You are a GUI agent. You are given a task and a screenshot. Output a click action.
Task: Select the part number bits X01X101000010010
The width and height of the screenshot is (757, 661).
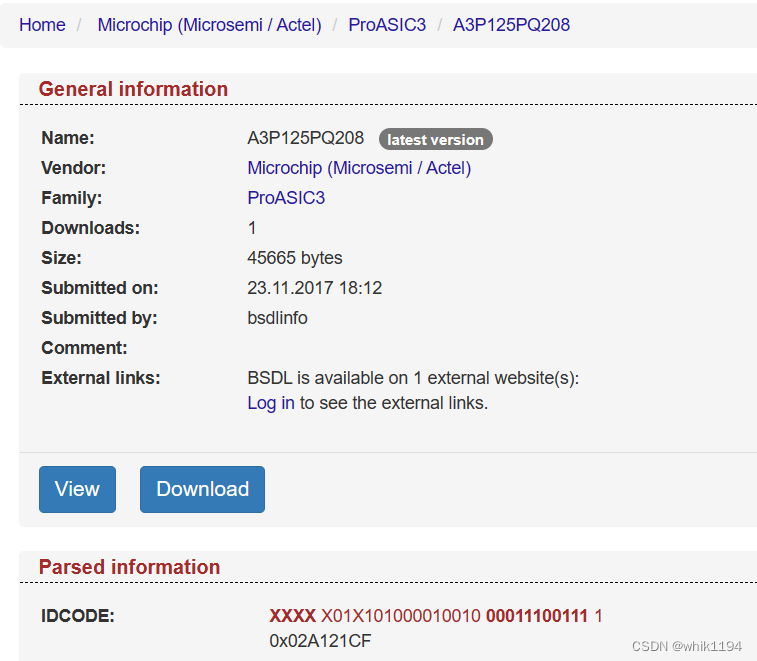coord(401,616)
